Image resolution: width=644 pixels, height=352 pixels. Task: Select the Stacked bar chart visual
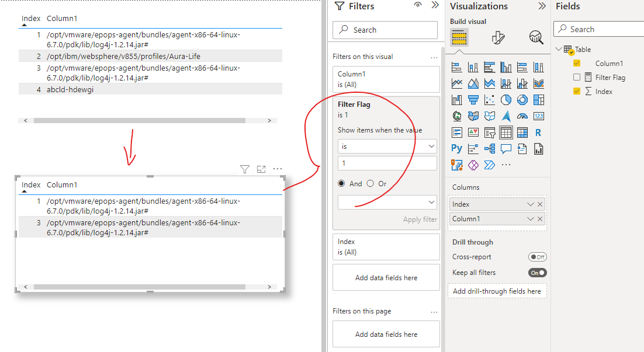457,67
